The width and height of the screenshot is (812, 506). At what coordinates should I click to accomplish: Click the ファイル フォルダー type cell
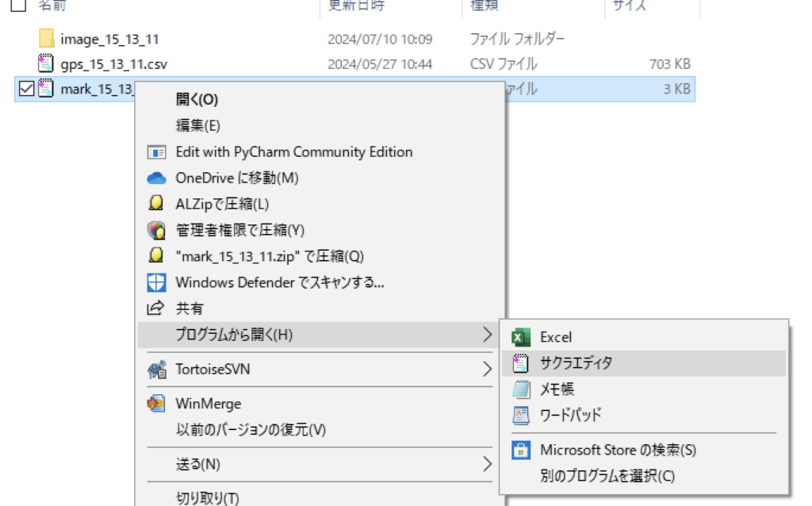tap(517, 39)
